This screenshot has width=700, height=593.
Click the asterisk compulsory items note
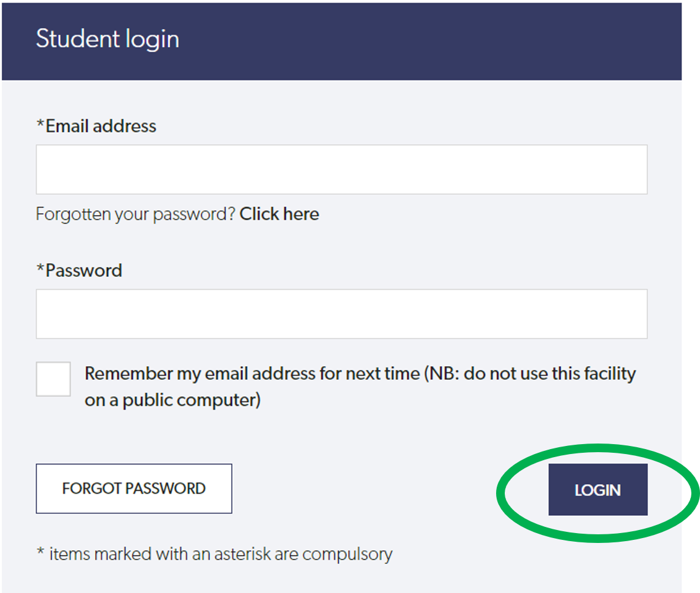pos(214,554)
